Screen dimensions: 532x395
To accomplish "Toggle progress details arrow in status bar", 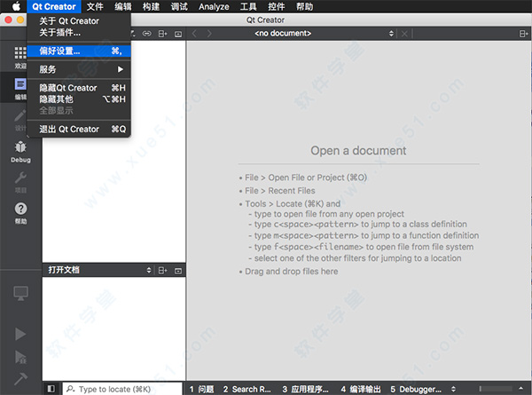I will pos(520,388).
